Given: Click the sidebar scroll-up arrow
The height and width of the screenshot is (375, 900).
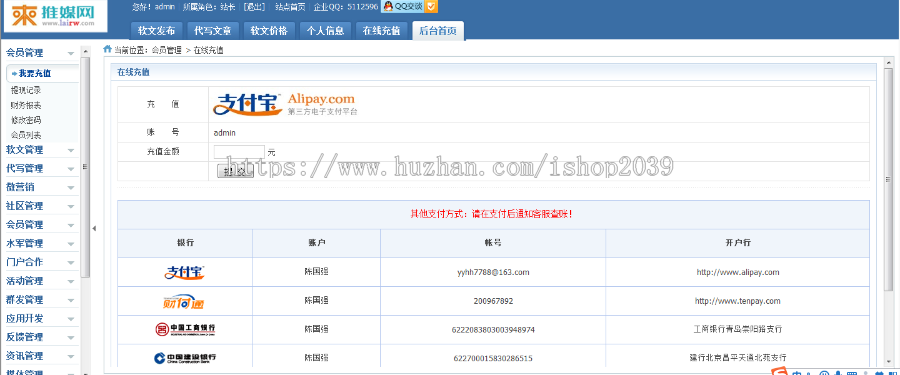Looking at the screenshot, I should (x=85, y=51).
